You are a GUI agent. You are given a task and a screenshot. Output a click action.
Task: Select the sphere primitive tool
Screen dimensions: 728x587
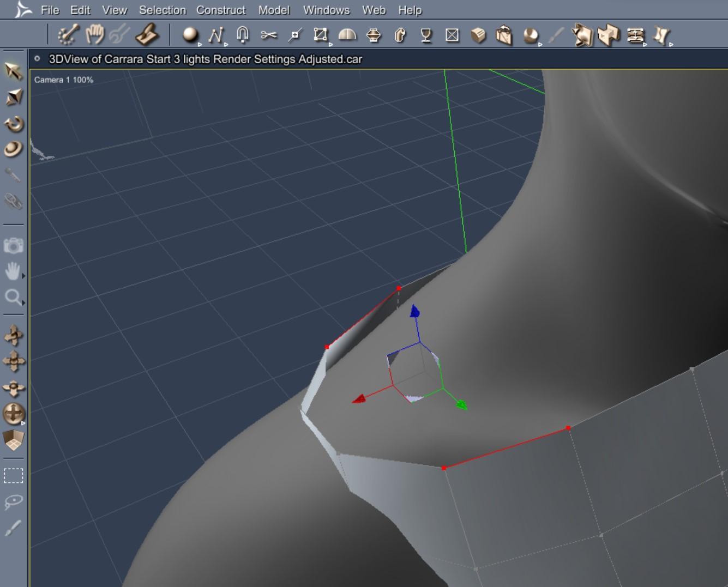point(190,34)
